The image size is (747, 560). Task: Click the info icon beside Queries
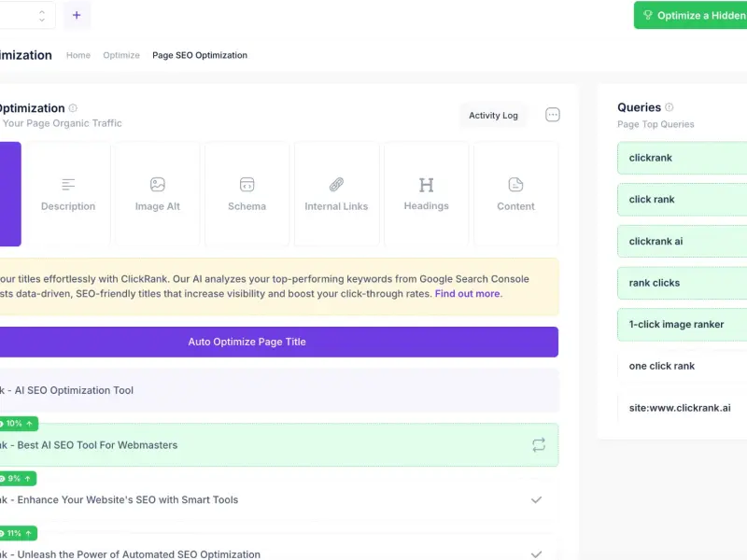(669, 107)
